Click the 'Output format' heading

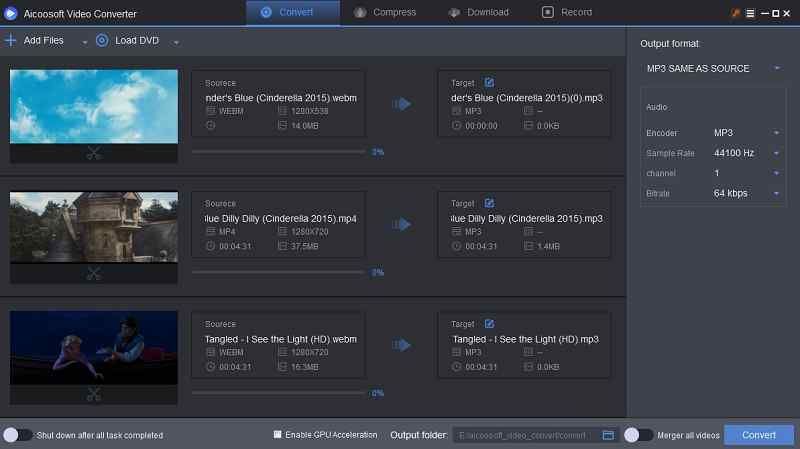670,44
